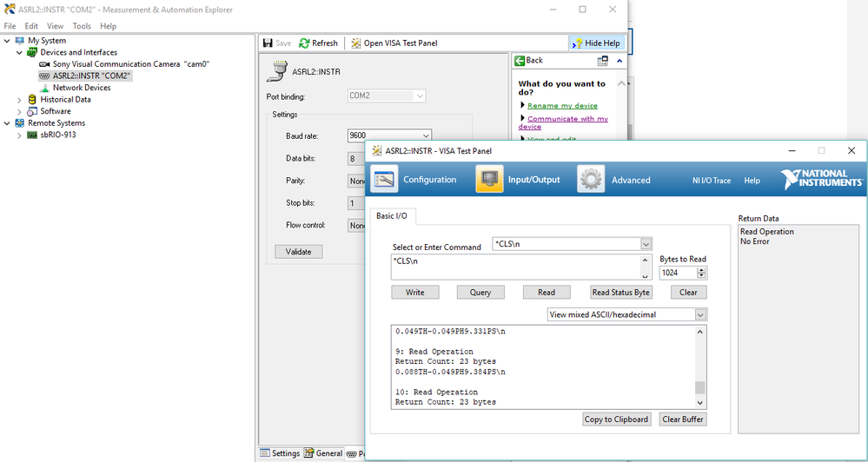Click the MAX application icon in title bar
This screenshot has height=462, width=868.
(x=9, y=10)
